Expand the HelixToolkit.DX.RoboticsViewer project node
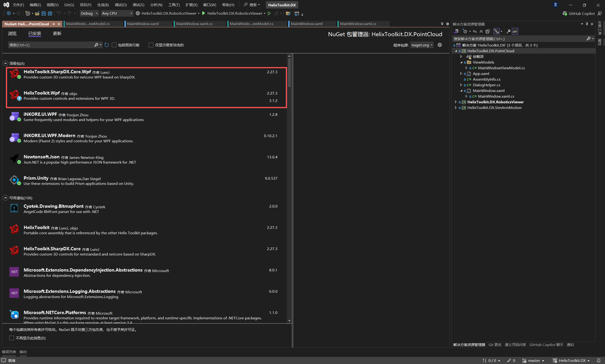The height and width of the screenshot is (364, 605). [x=456, y=102]
